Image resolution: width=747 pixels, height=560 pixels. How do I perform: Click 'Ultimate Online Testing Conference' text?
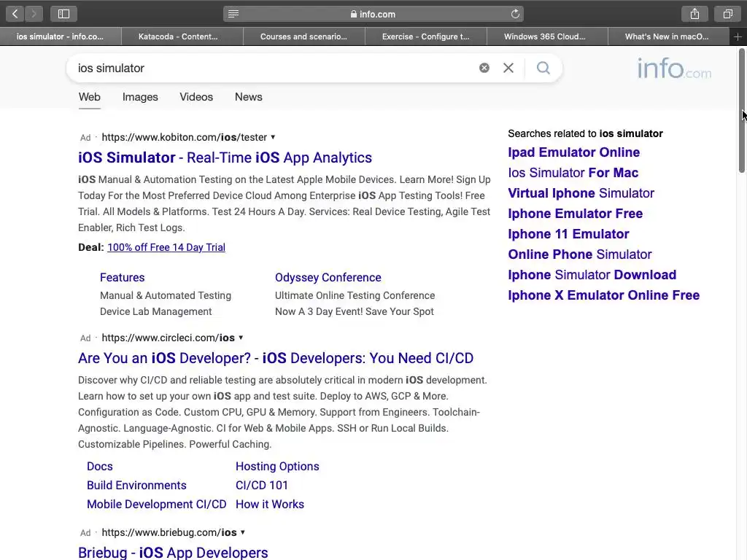(355, 295)
